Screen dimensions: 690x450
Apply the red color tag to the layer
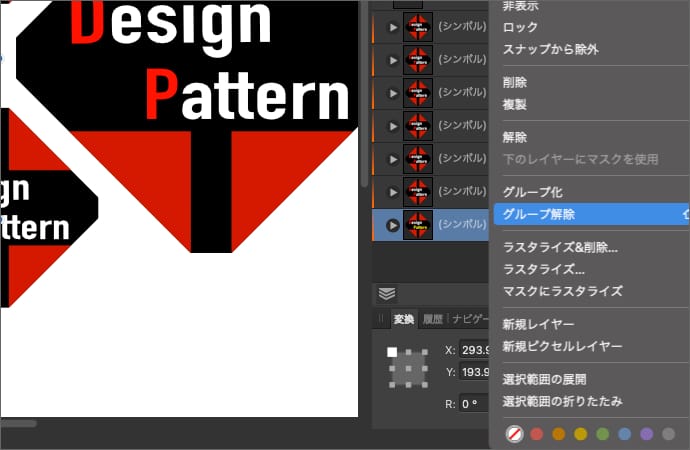point(536,434)
